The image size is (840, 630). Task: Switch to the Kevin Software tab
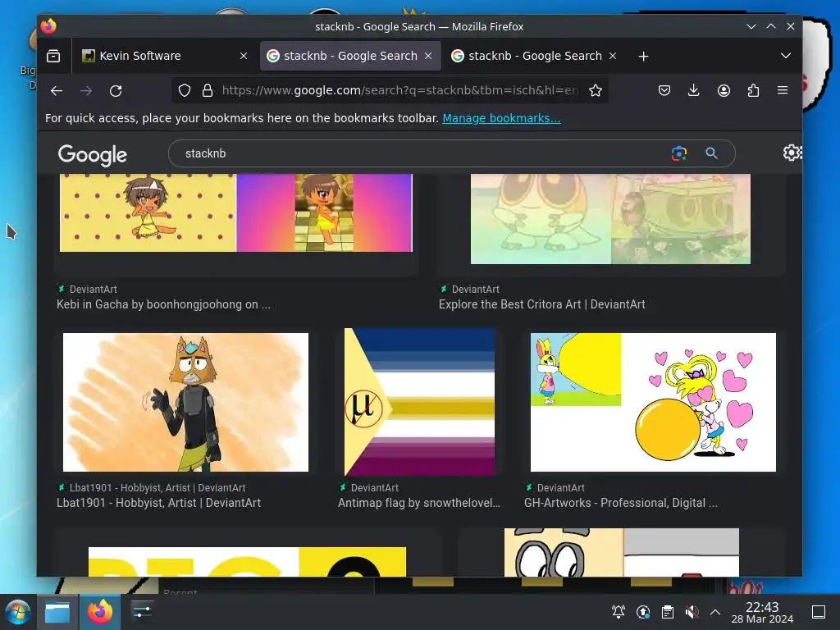point(163,56)
